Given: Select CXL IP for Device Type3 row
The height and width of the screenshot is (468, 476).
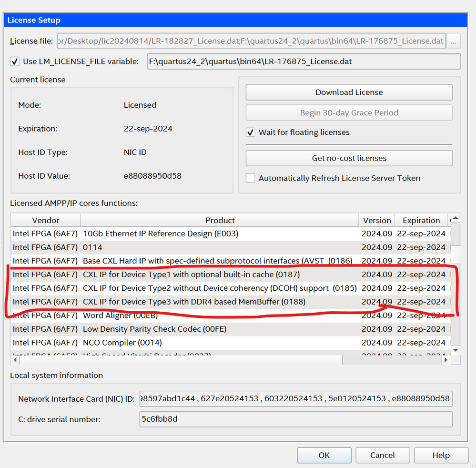Looking at the screenshot, I should point(231,302).
